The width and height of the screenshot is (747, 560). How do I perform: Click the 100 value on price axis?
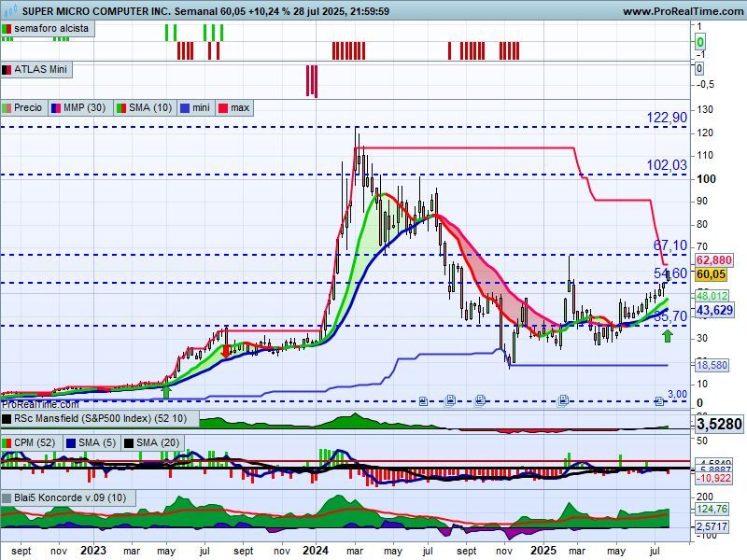click(706, 179)
